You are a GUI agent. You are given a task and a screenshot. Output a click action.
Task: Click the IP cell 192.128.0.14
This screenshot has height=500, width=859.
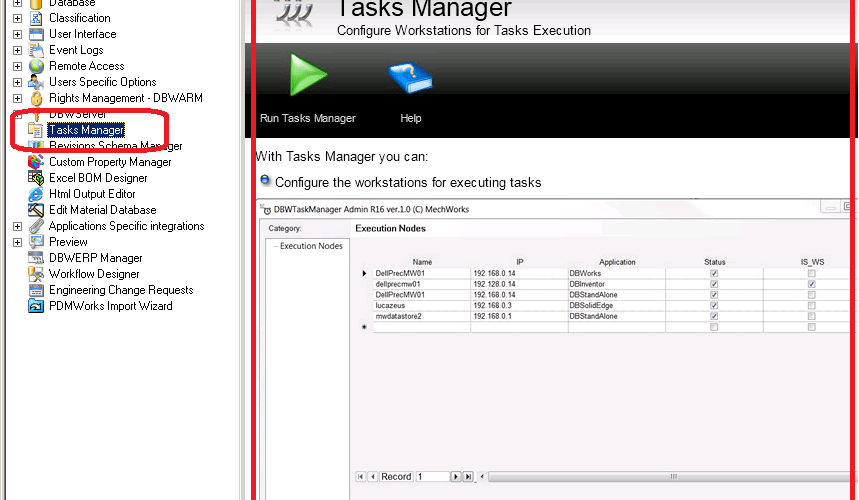coord(519,284)
